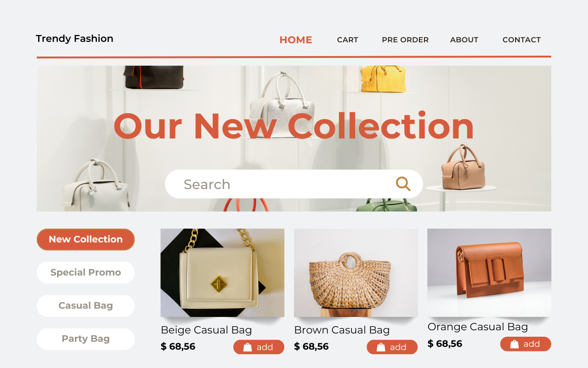The height and width of the screenshot is (368, 588).
Task: Click the magnifying glass search icon
Action: point(403,184)
